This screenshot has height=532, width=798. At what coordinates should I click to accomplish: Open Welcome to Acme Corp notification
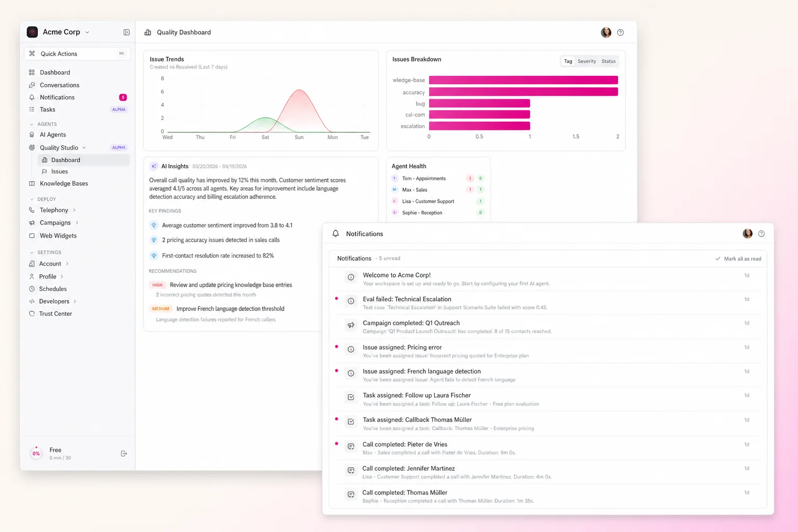click(x=548, y=279)
